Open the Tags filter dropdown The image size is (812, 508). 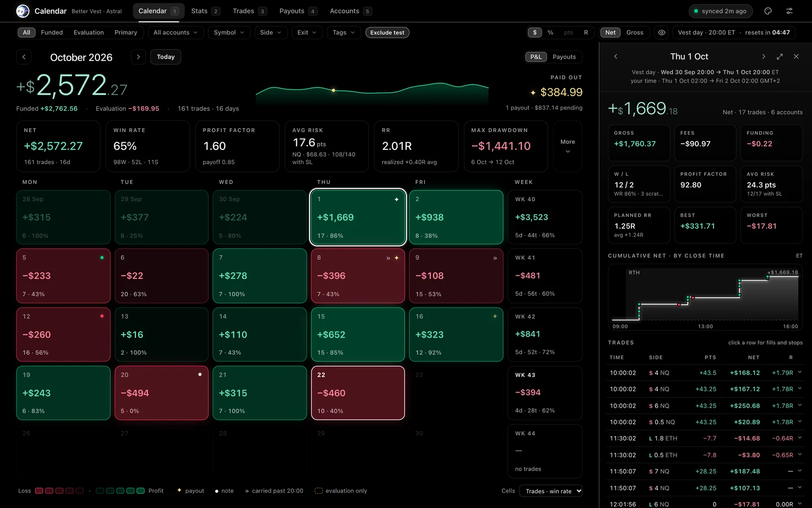(x=344, y=33)
